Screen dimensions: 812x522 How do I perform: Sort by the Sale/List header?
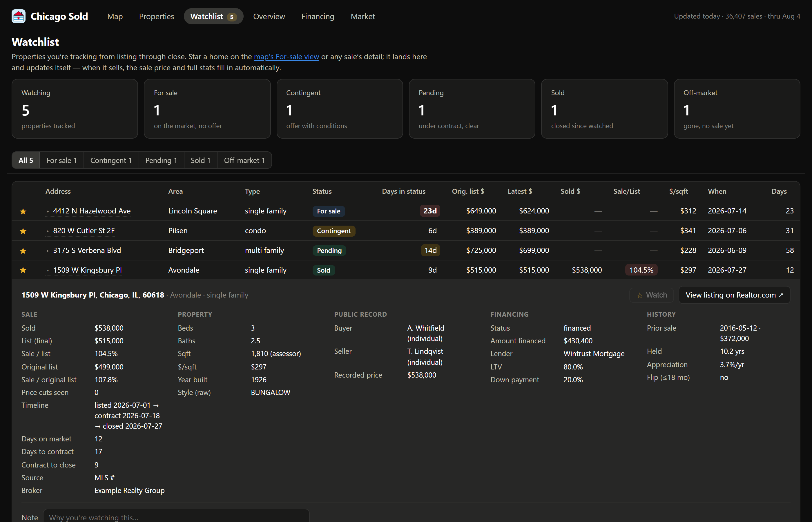click(627, 191)
